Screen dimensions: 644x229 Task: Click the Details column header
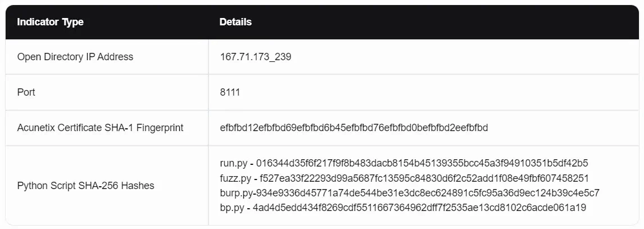click(x=235, y=23)
